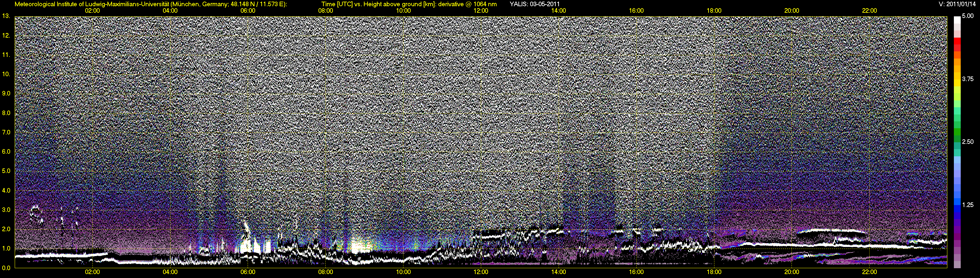The width and height of the screenshot is (980, 278).
Task: Select the 1.25 color scale value
Action: pos(968,205)
